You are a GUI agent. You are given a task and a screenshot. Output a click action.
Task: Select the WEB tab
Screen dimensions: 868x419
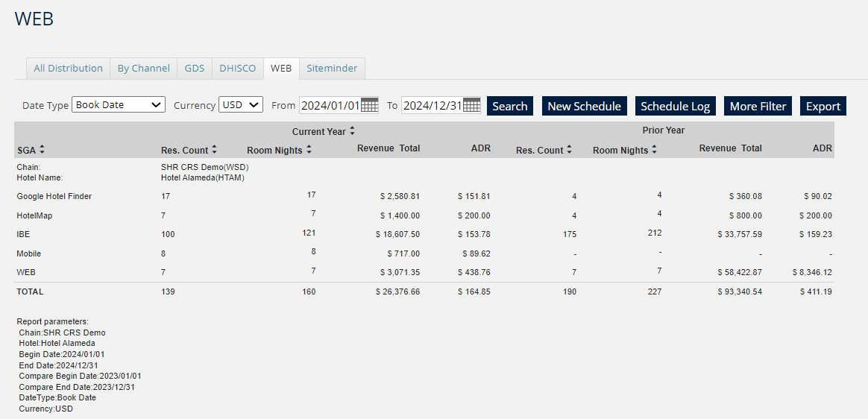tap(281, 68)
